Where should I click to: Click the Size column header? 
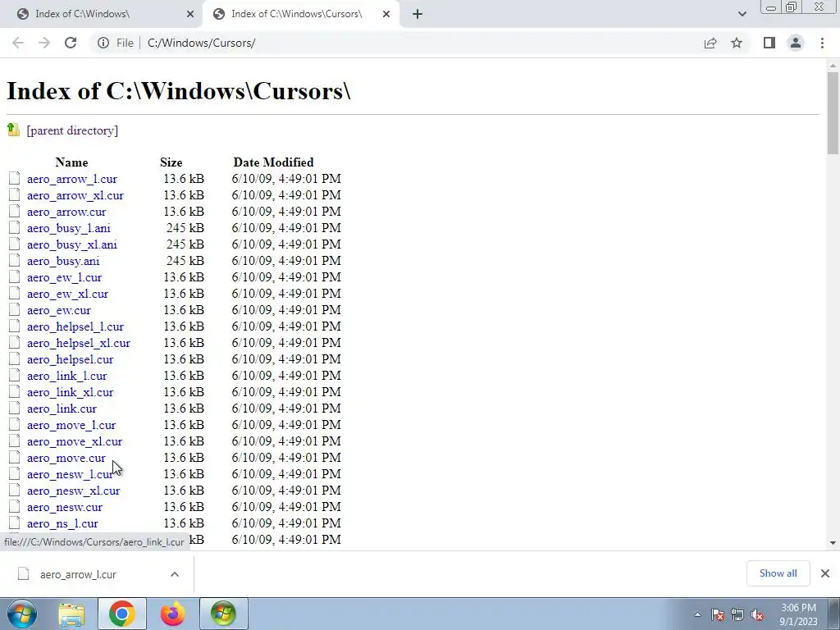[x=171, y=162]
